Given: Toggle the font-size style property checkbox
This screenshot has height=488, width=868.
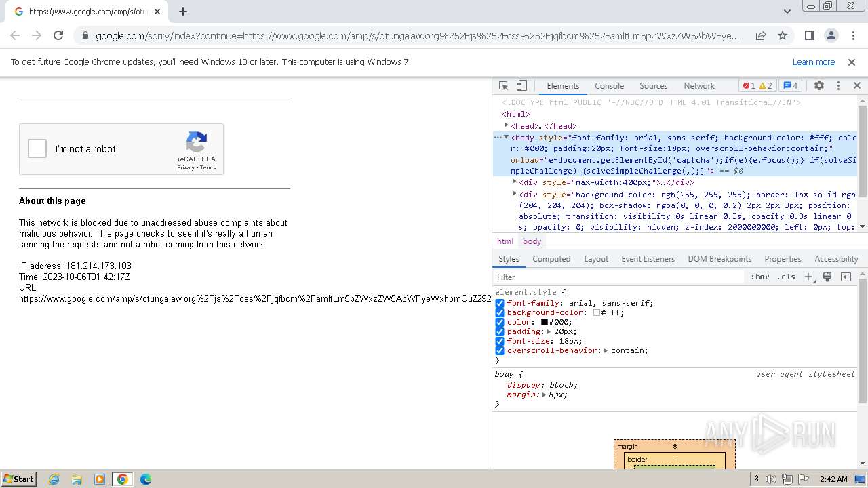Looking at the screenshot, I should 500,342.
